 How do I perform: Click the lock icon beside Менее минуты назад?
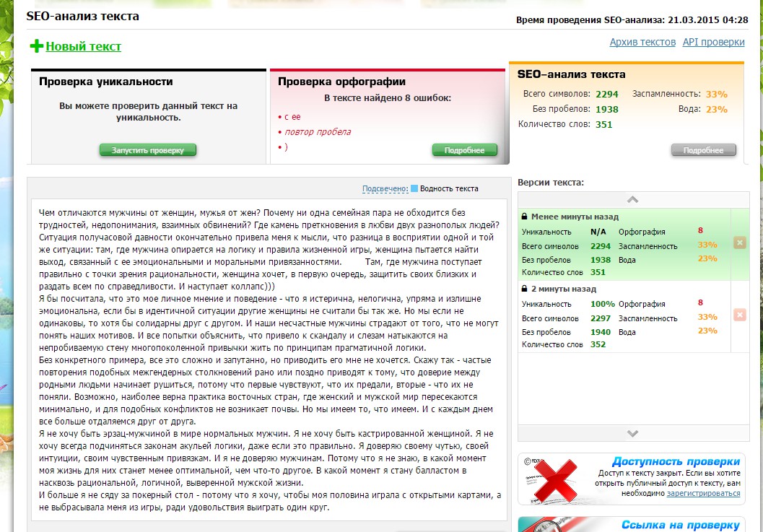coord(524,216)
